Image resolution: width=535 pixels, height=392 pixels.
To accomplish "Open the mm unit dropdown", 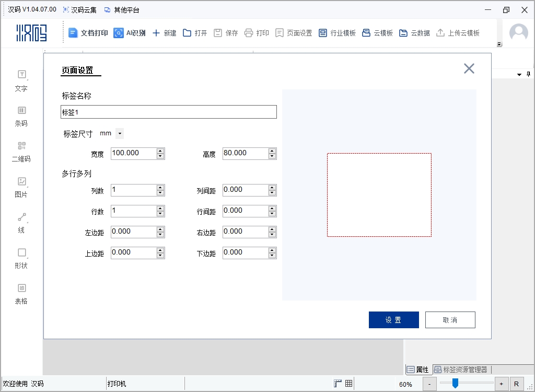I will 120,134.
